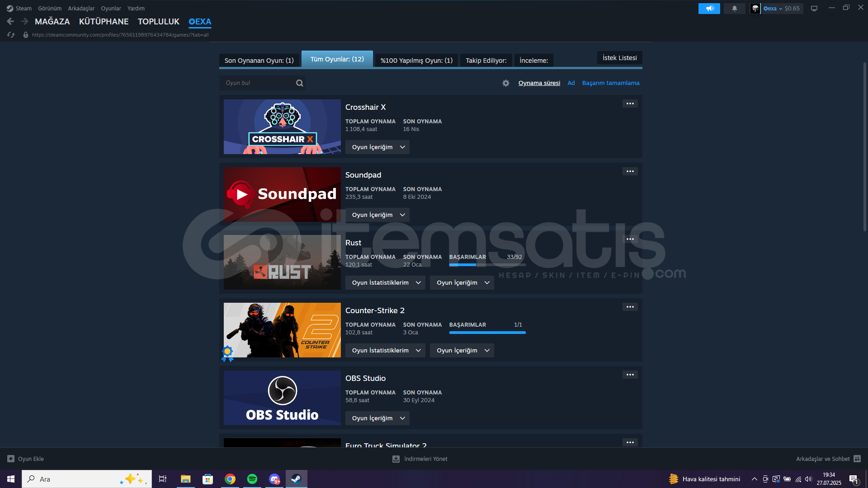Click the Steam taskbar icon
Image resolution: width=868 pixels, height=488 pixels.
296,479
